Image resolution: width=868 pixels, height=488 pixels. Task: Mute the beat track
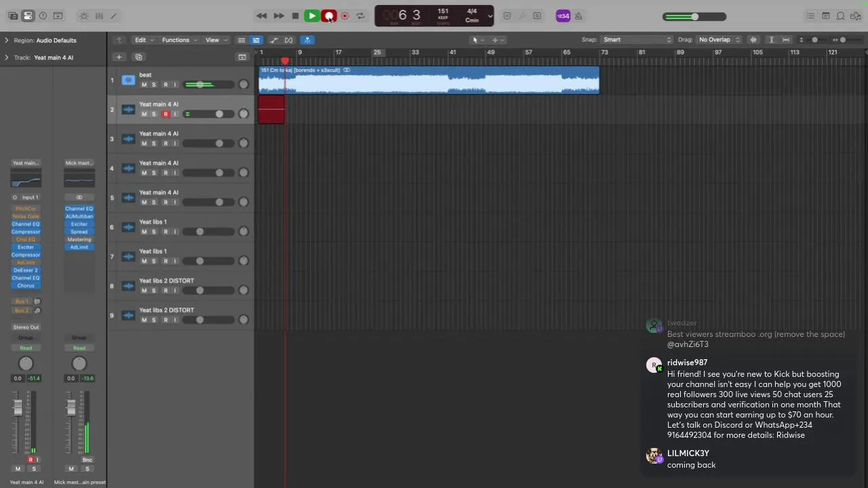[144, 85]
